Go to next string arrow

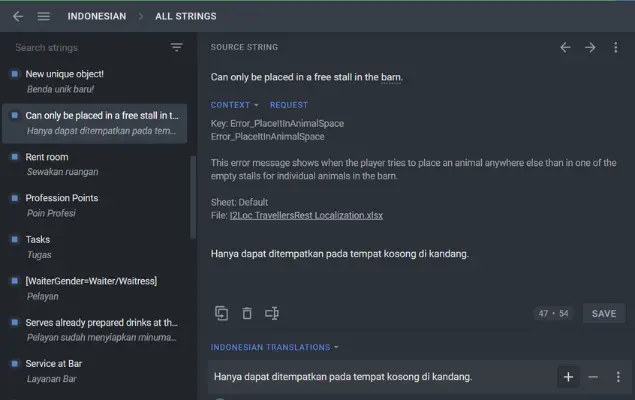[x=590, y=47]
